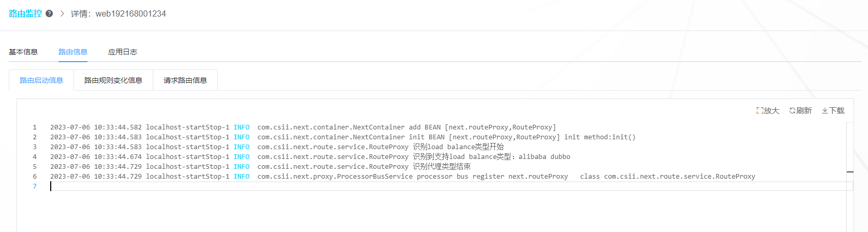Open the 应用日志 tab

(x=123, y=52)
